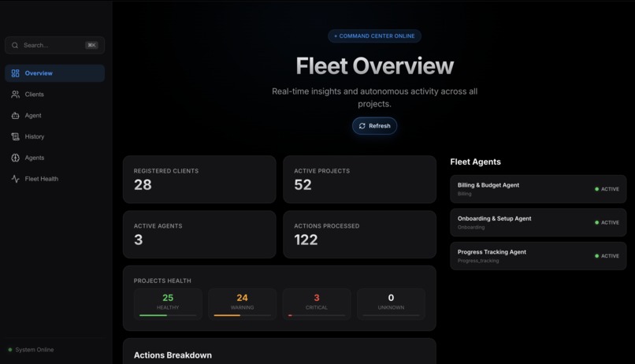This screenshot has width=635, height=364.
Task: Click the Progress Tracking green status dot
Action: 596,256
